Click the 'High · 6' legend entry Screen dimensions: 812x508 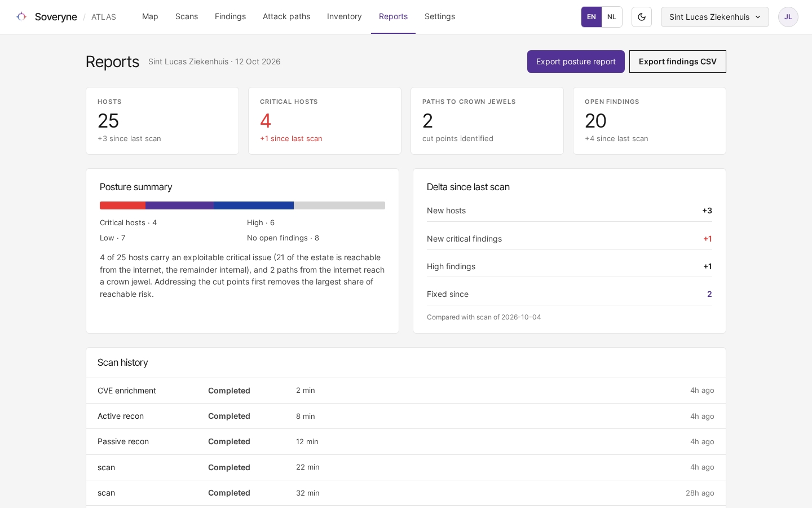coord(261,223)
